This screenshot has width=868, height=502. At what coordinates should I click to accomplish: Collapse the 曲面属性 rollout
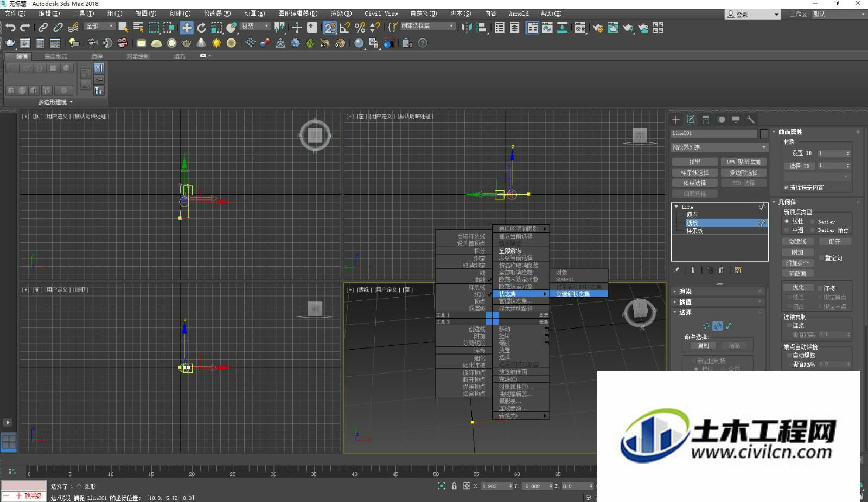(816, 132)
